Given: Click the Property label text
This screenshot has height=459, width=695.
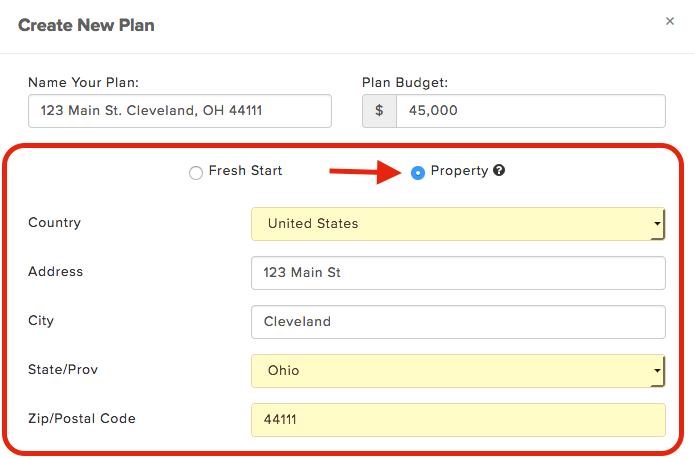Looking at the screenshot, I should click(459, 171).
